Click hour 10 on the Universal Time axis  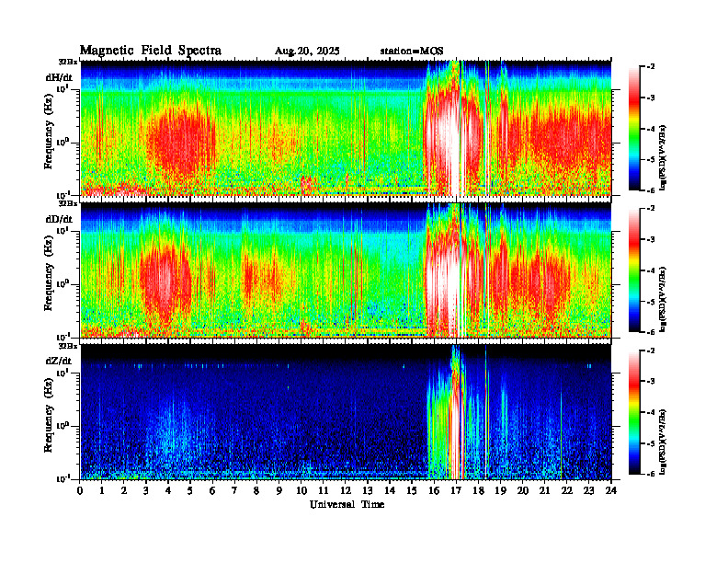click(x=301, y=491)
